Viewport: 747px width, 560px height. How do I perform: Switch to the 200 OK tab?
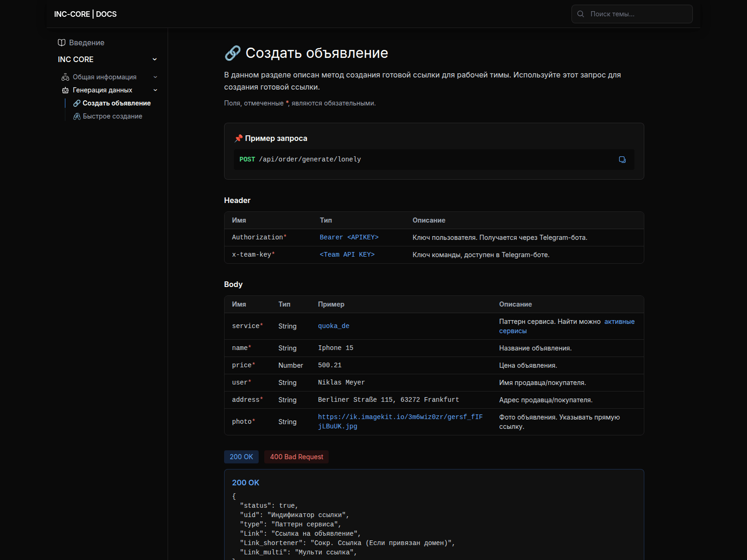[241, 457]
